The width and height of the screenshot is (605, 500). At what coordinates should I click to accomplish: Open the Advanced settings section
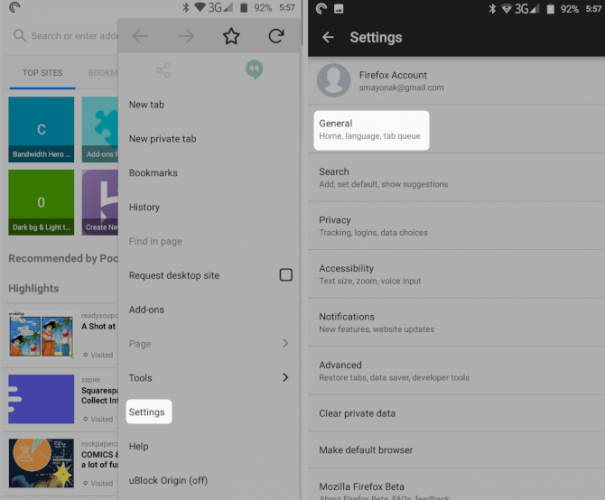pyautogui.click(x=456, y=371)
